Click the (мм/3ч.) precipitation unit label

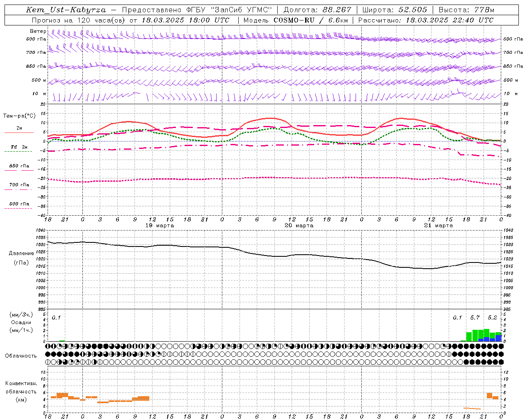pyautogui.click(x=21, y=315)
